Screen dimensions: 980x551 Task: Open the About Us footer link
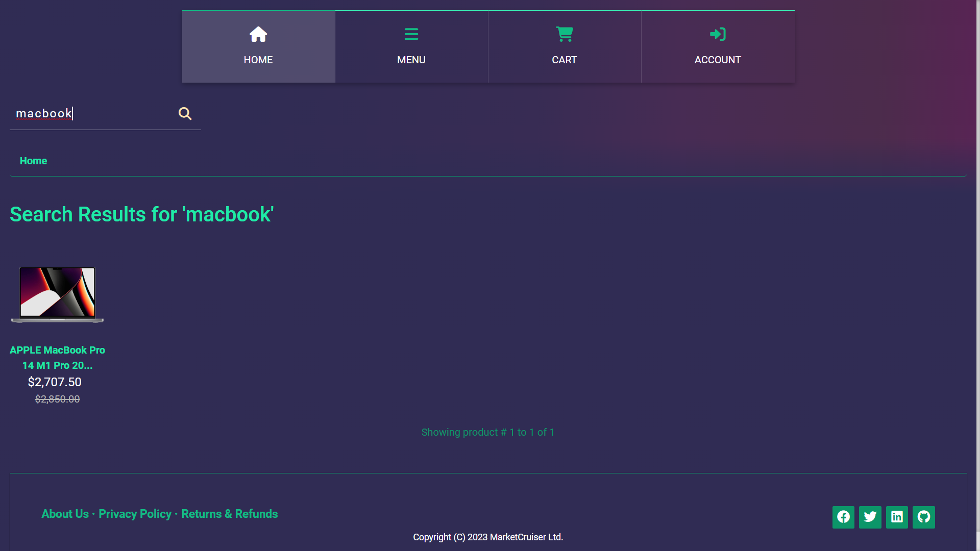coord(65,514)
